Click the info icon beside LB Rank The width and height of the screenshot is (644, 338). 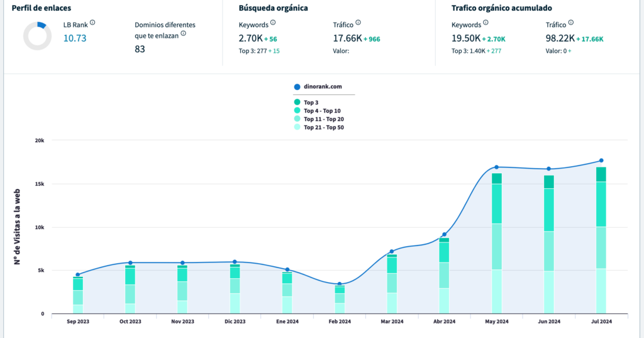click(x=92, y=23)
